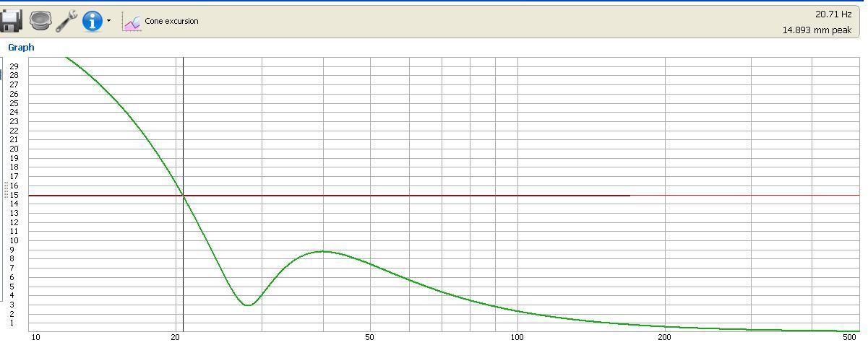
Task: Click the dotted grip handle beside axis value 15
Action: point(6,191)
